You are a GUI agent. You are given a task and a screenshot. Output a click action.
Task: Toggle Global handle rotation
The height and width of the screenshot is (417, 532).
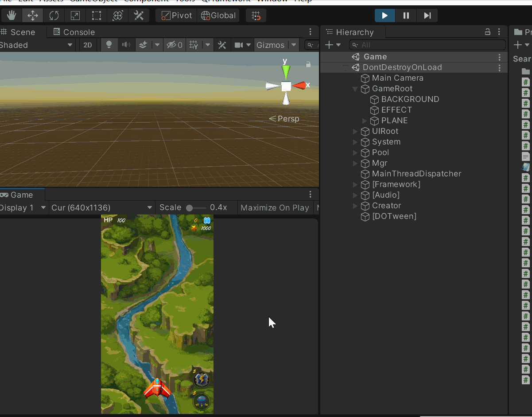pos(218,16)
